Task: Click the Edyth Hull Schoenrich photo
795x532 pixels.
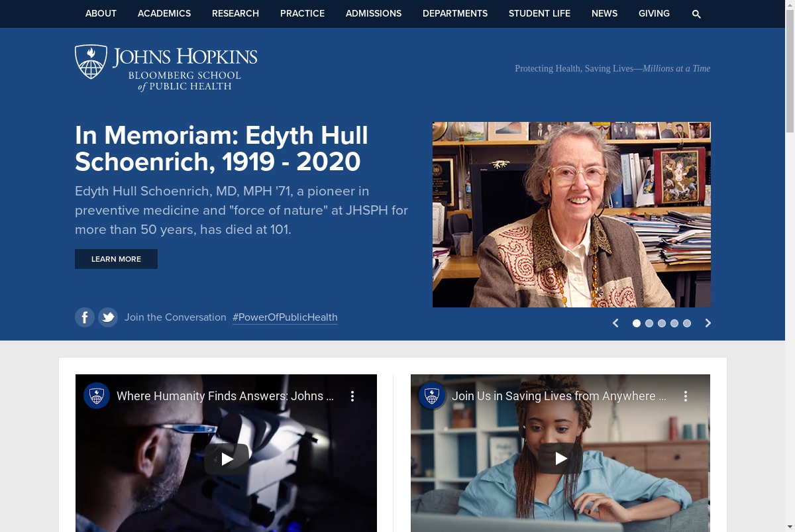Action: tap(572, 215)
